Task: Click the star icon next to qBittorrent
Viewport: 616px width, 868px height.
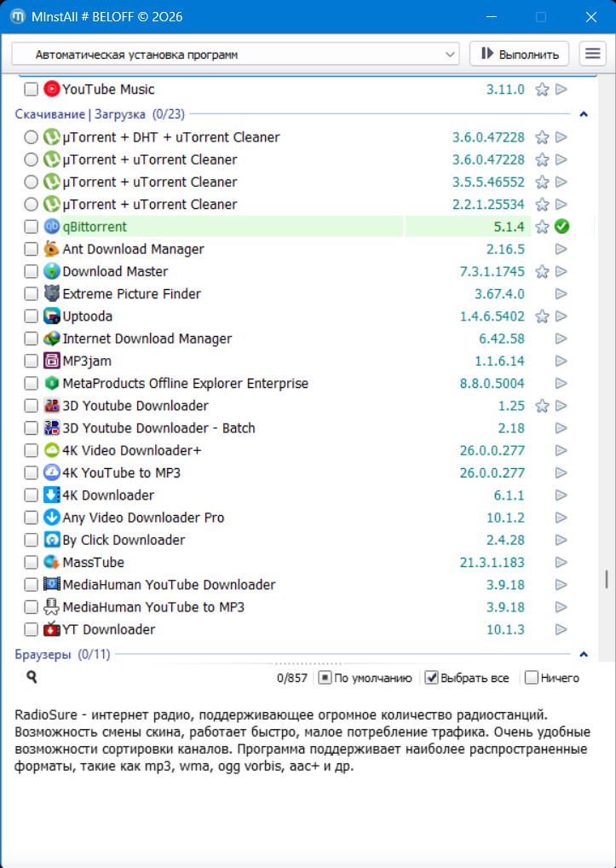Action: [x=541, y=227]
